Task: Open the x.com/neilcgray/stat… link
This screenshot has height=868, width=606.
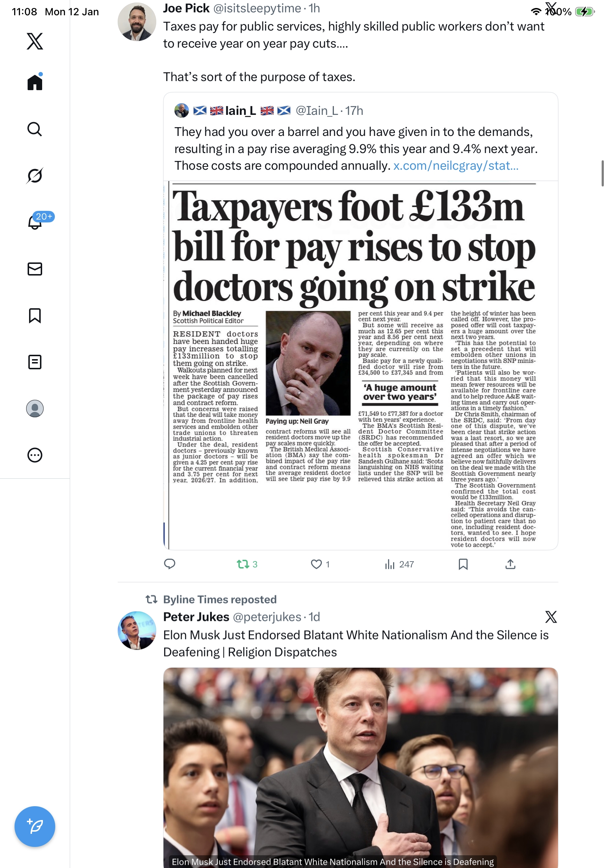Action: point(456,166)
